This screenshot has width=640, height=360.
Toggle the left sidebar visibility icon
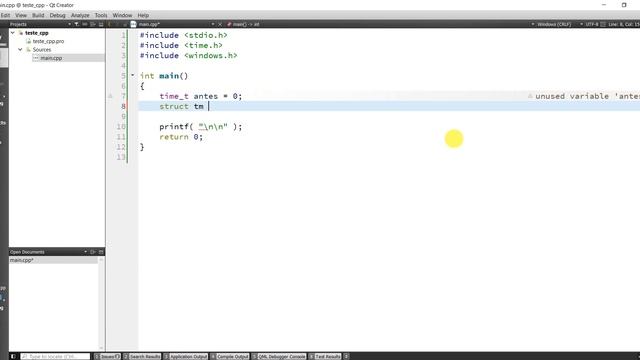[x=13, y=356]
